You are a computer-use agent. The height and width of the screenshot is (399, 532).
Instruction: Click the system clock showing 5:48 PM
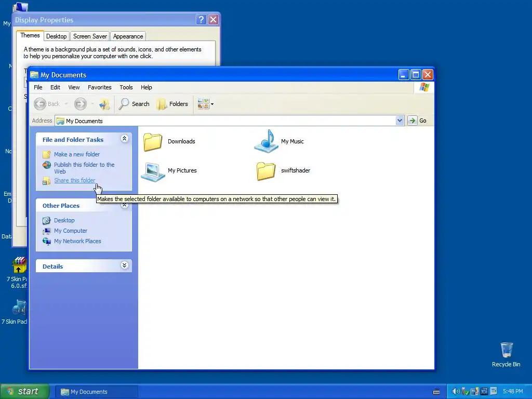click(513, 391)
